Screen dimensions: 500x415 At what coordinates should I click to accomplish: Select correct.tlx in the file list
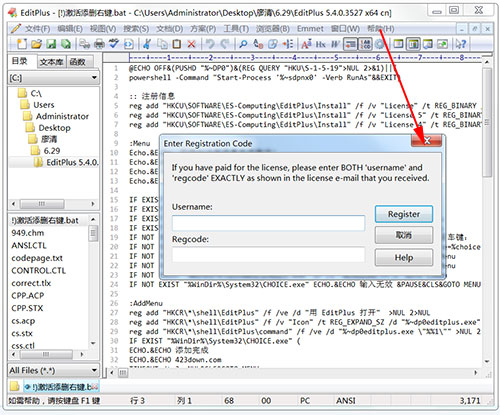pyautogui.click(x=31, y=283)
